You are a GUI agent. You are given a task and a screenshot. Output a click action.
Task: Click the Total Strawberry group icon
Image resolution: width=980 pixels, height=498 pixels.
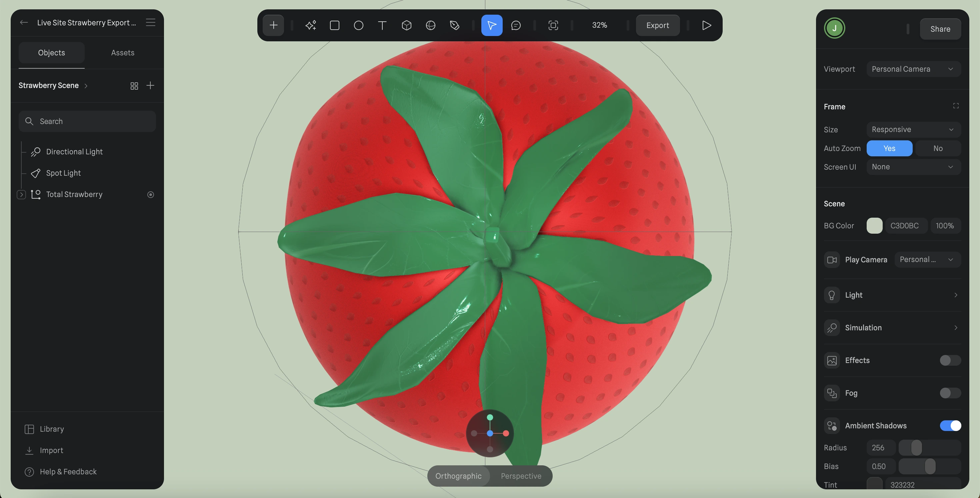pos(36,194)
